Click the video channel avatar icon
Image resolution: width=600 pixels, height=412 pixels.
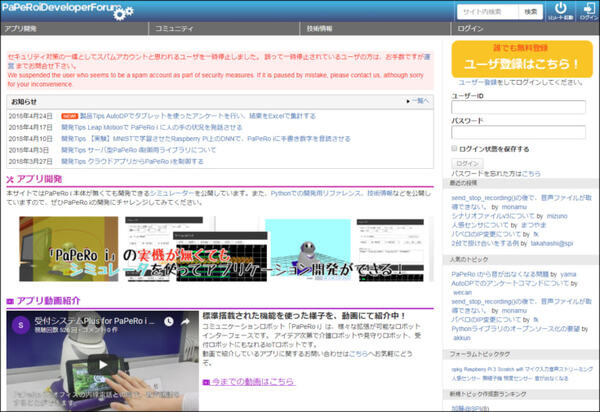pos(21,323)
